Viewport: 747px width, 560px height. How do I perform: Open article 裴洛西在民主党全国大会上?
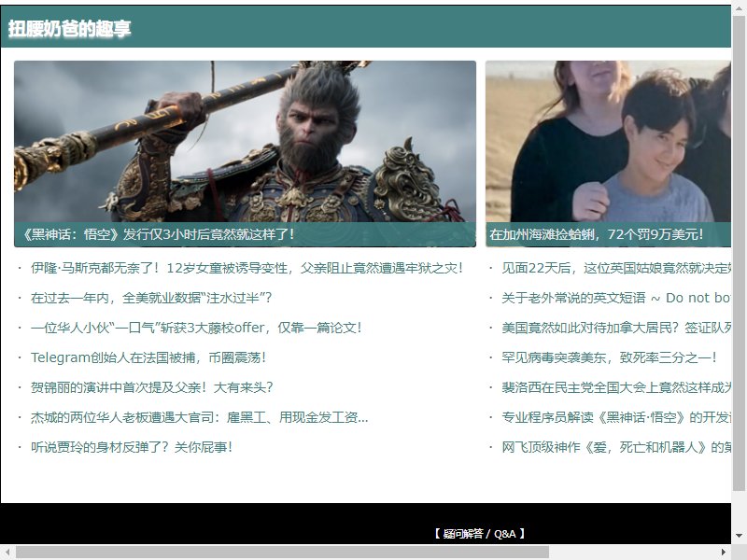pos(616,387)
